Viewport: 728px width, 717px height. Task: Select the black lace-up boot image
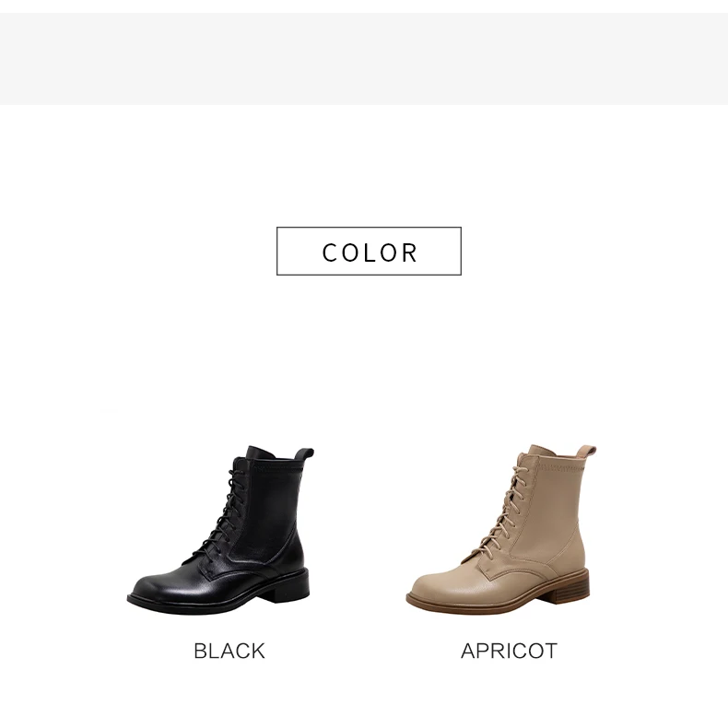click(x=220, y=530)
